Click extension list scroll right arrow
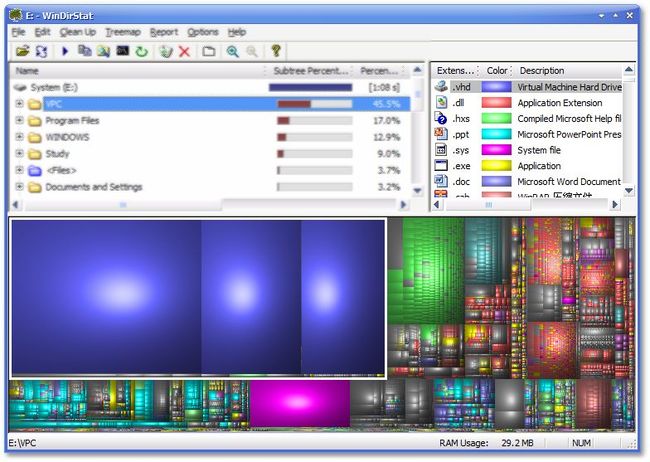Image resolution: width=650 pixels, height=462 pixels. click(x=615, y=204)
